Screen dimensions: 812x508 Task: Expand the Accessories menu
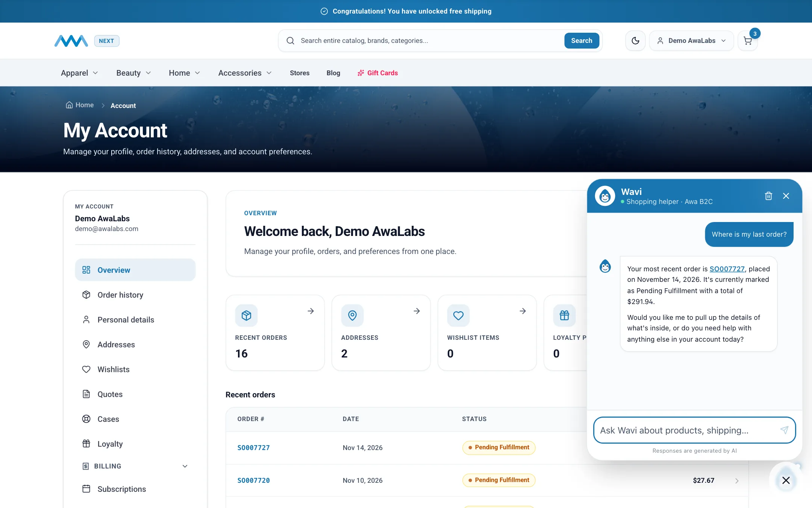point(245,73)
